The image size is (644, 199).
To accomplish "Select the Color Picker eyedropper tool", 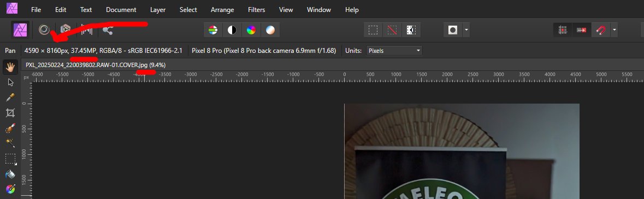I will tap(10, 98).
